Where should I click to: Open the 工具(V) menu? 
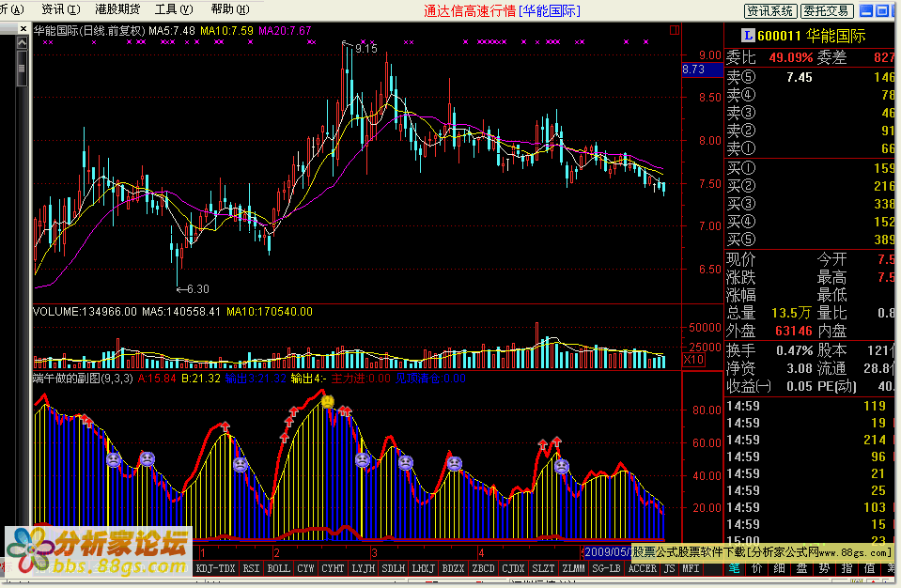tap(174, 9)
